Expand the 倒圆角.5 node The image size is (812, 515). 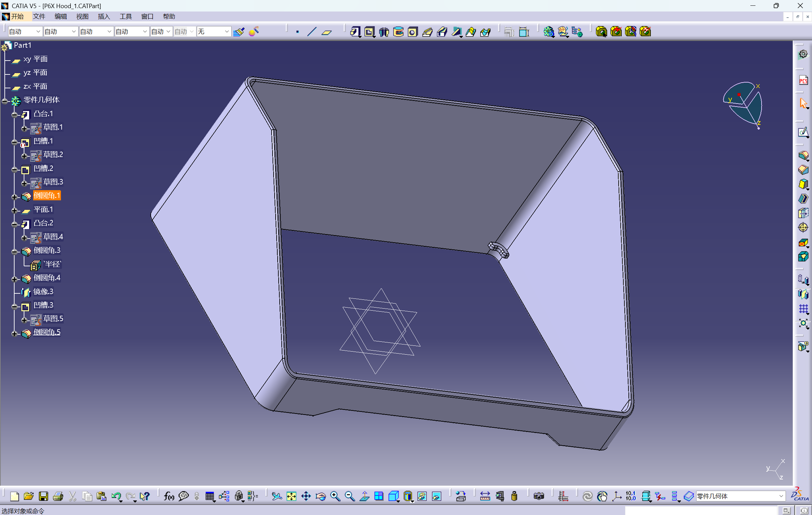(14, 333)
